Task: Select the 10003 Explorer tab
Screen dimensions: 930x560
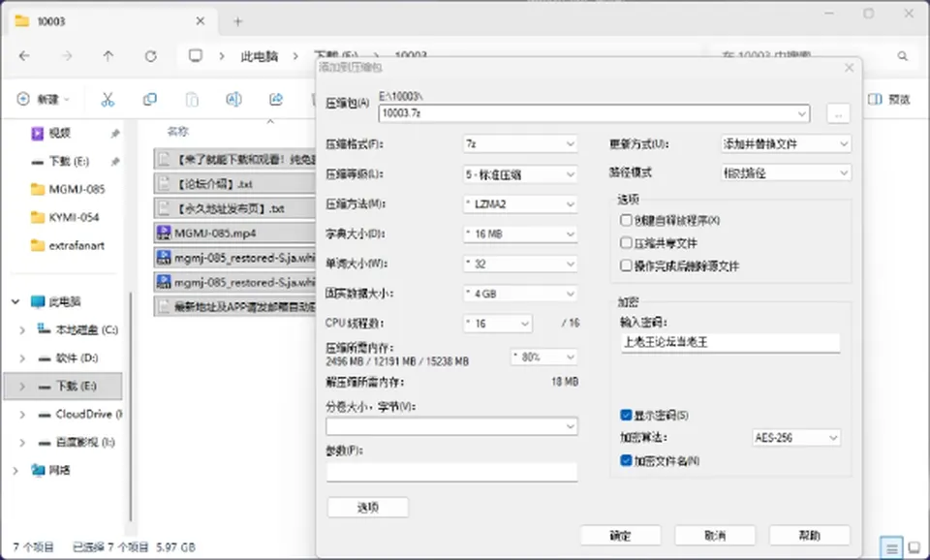Action: (x=111, y=21)
